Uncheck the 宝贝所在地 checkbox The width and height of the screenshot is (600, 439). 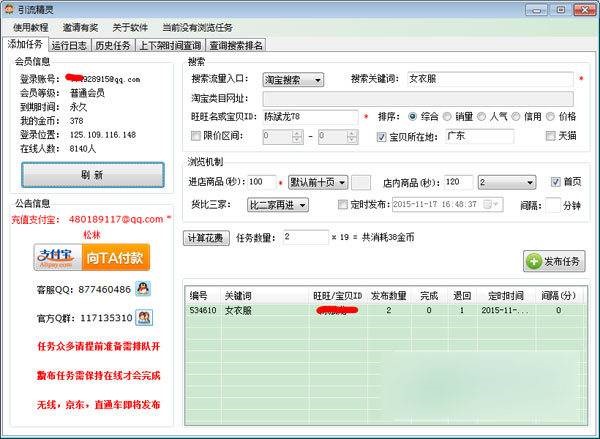pyautogui.click(x=381, y=136)
